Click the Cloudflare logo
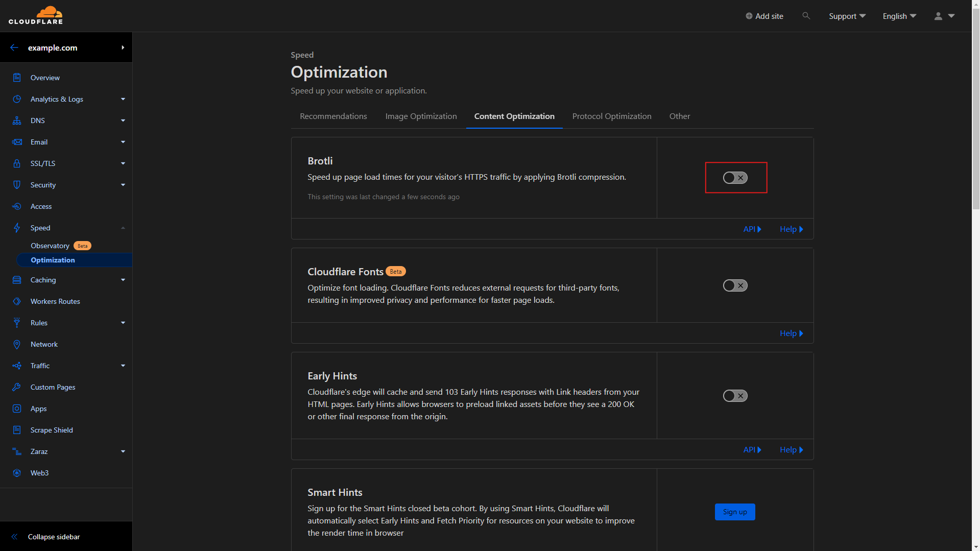The height and width of the screenshot is (551, 980). 36,15
